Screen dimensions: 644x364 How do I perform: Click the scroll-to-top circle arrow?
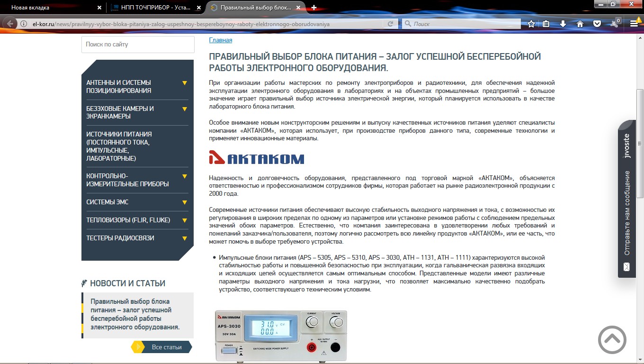click(612, 340)
